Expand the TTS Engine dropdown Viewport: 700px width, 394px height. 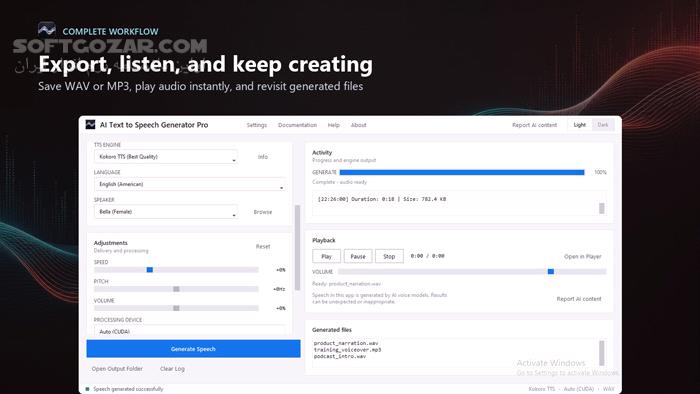point(166,157)
